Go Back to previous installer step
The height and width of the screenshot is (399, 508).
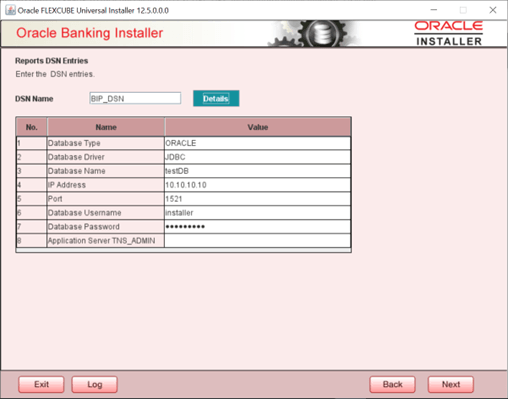[392, 384]
